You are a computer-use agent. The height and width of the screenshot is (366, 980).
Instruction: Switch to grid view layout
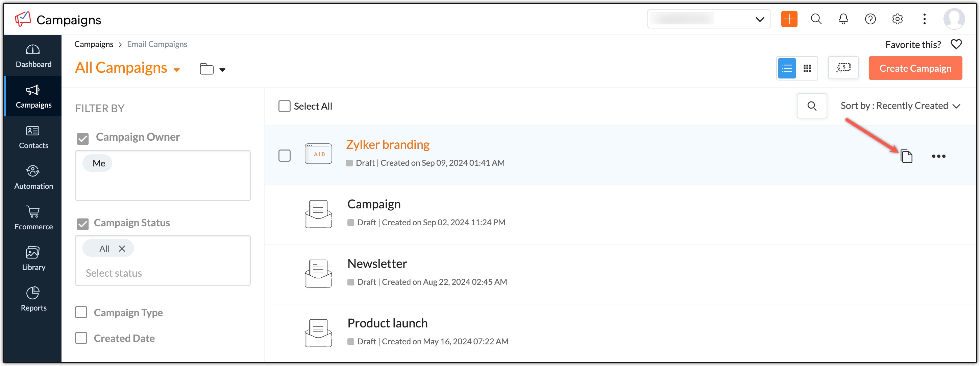807,68
